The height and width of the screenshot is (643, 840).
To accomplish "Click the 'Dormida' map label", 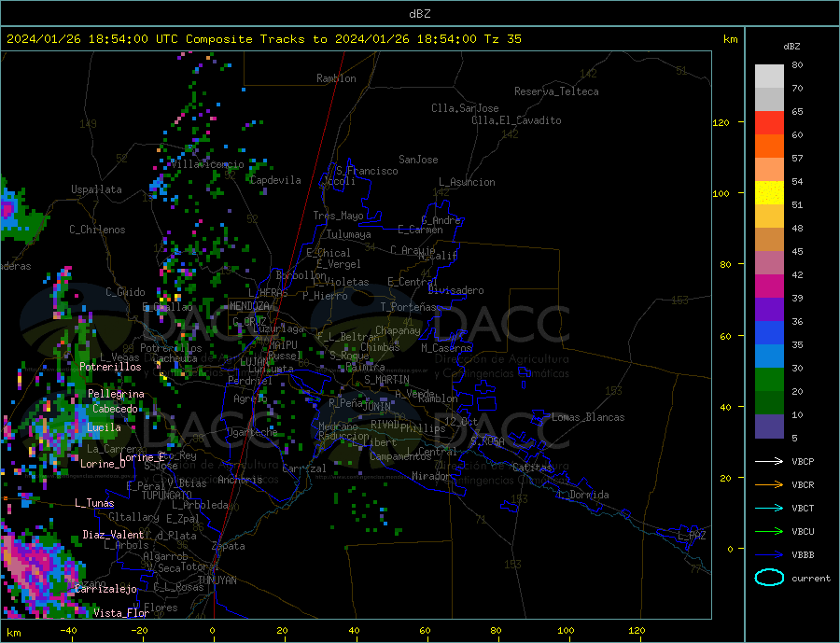I will click(589, 495).
